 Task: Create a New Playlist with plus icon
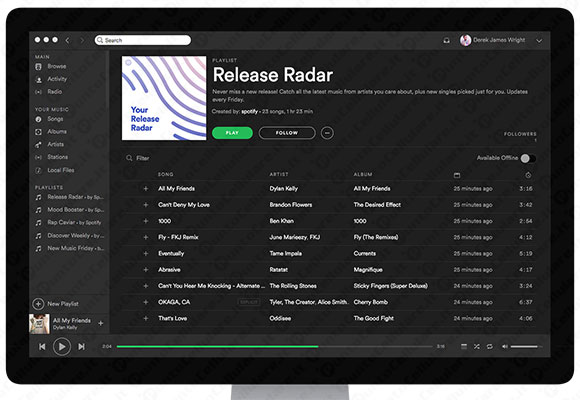[x=38, y=304]
